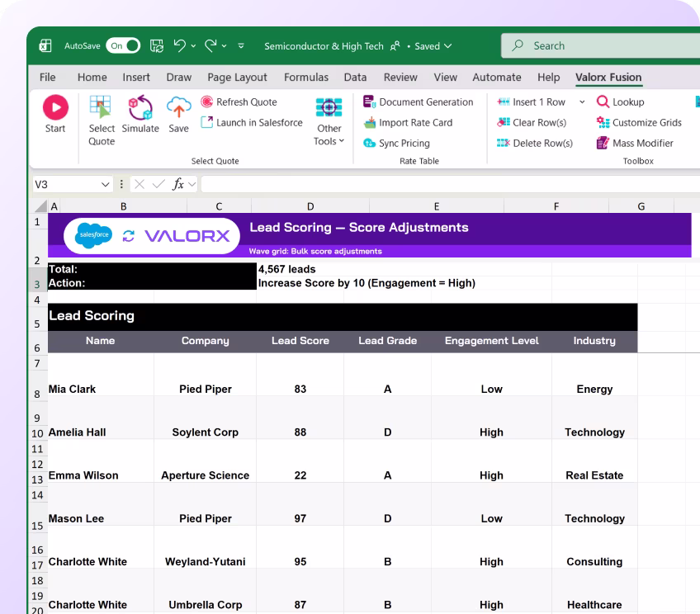Select column E header
This screenshot has width=700, height=614.
437,206
